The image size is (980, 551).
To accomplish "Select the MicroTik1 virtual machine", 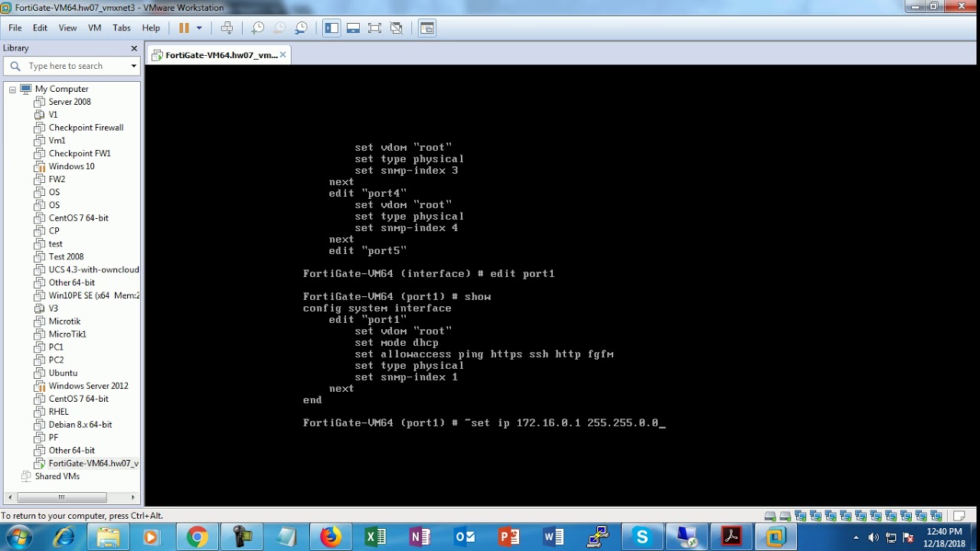I will tap(67, 334).
